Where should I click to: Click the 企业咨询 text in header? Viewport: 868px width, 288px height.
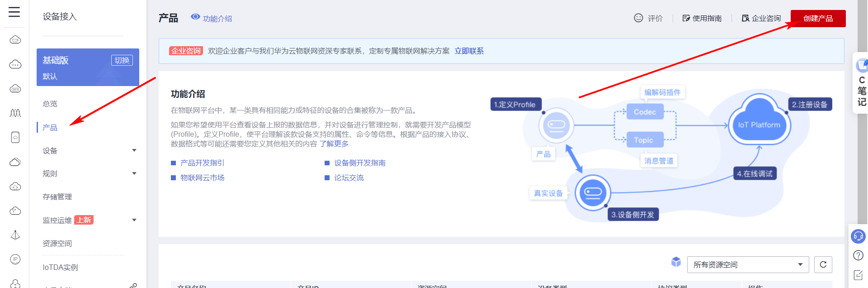tap(766, 18)
